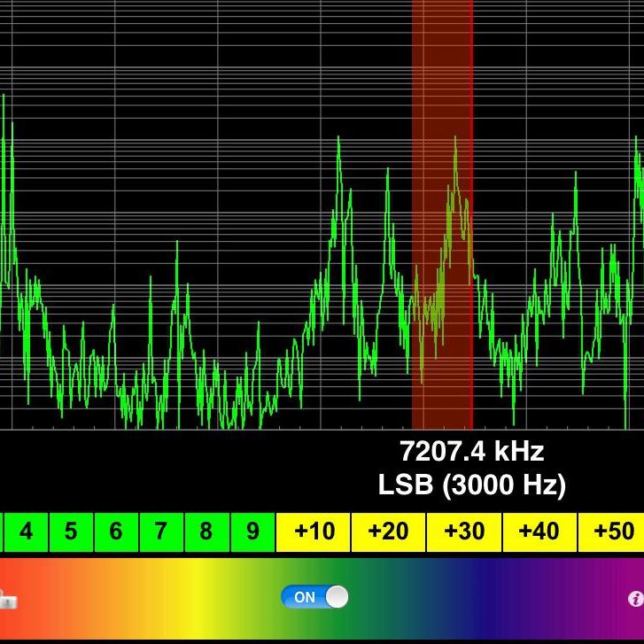Click the S-meter segment labeled 6

point(116,531)
